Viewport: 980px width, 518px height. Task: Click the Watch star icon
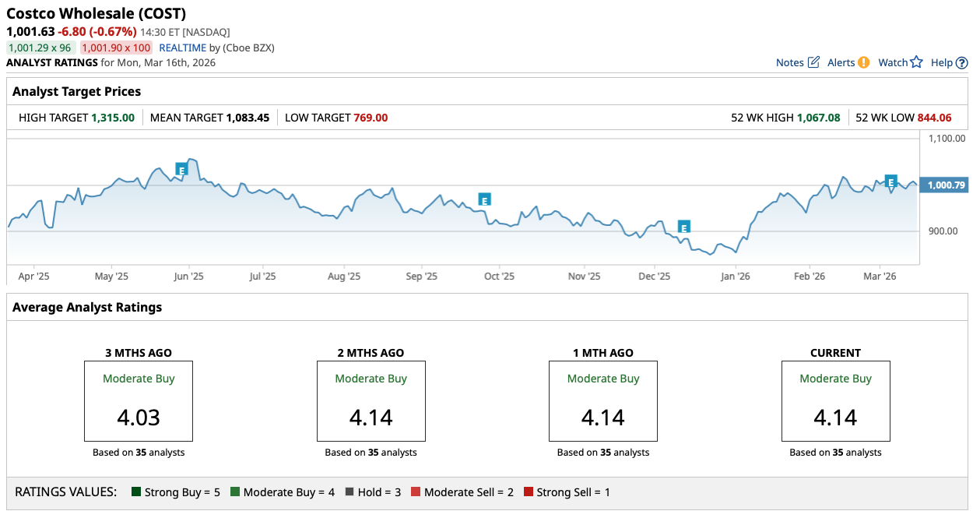tap(916, 62)
